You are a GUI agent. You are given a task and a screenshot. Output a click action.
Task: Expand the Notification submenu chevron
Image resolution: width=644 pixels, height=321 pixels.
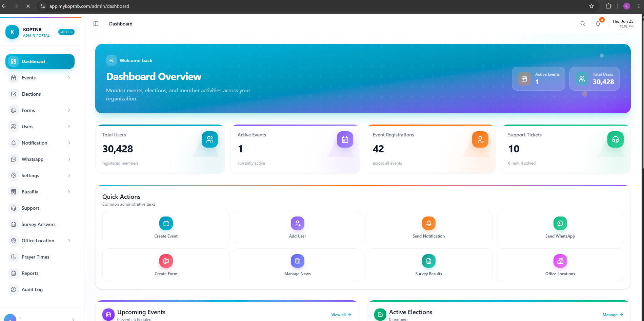coord(69,143)
